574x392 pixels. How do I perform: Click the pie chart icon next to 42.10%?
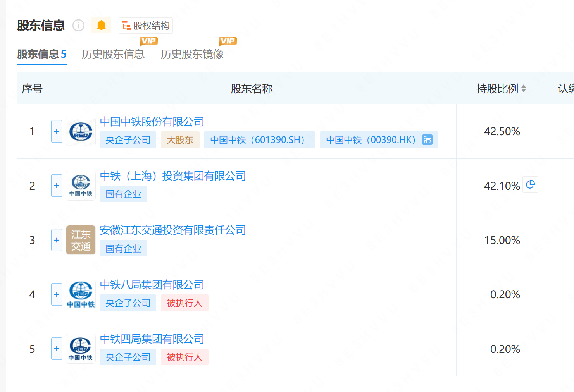(x=530, y=185)
